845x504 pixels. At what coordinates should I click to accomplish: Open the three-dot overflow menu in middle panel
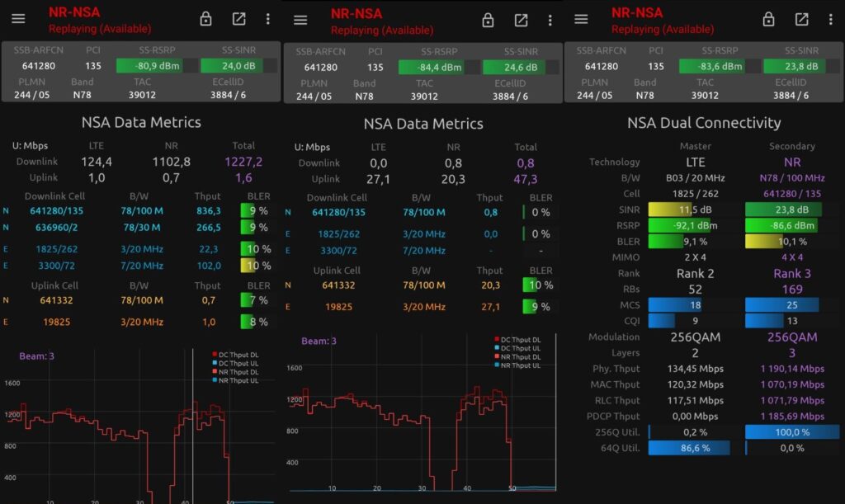pos(550,21)
